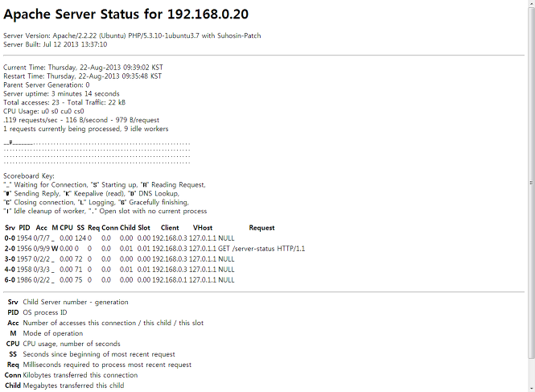This screenshot has height=392, width=535.
Task: Click "Child Server number - generation" description
Action: click(76, 302)
